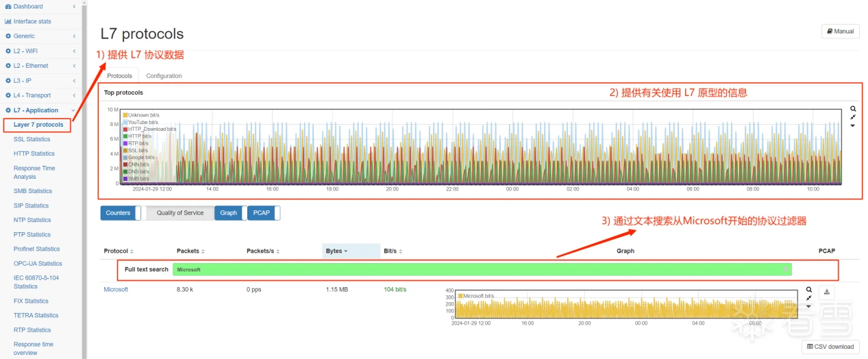Click the DNS bit/s legend entry

pyautogui.click(x=136, y=171)
